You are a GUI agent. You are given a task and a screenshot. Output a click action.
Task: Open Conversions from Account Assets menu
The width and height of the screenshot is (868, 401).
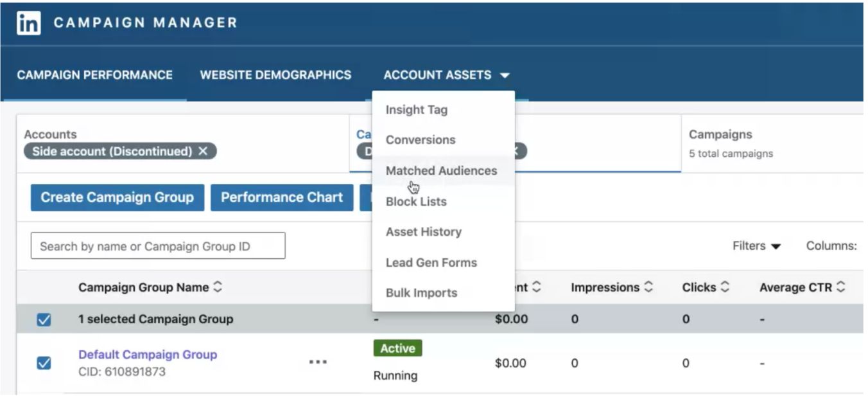[420, 140]
